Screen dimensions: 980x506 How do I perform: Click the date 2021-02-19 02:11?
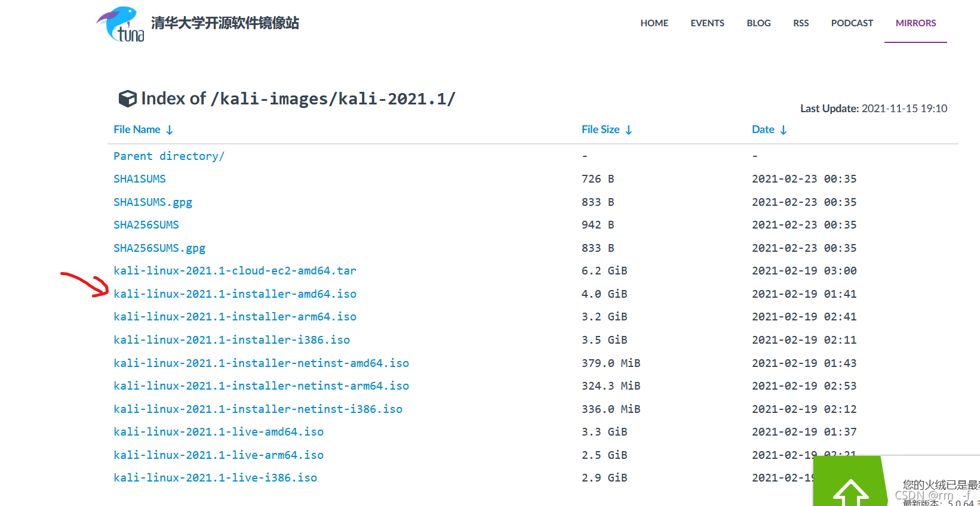click(804, 340)
